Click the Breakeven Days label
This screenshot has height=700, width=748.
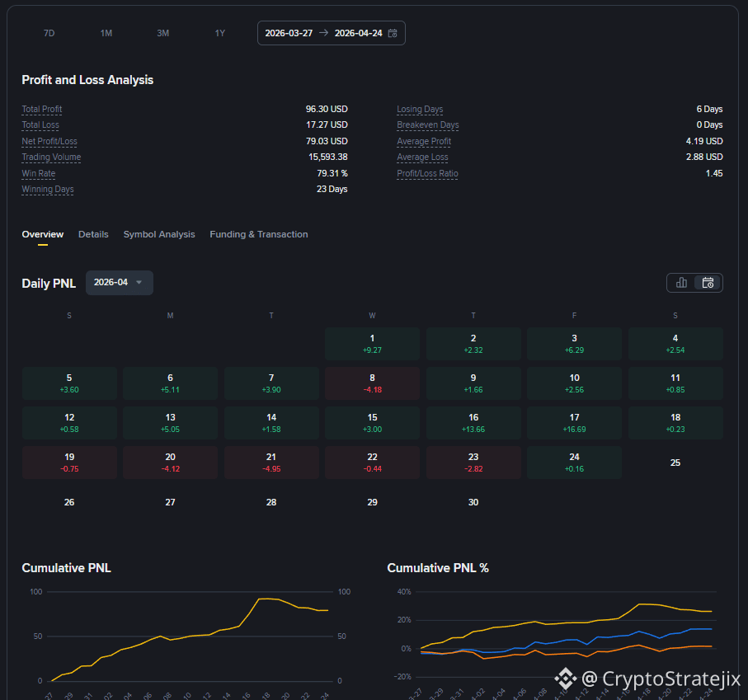[x=428, y=125]
